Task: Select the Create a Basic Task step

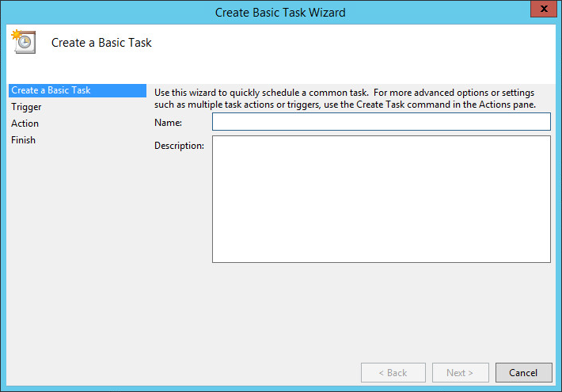Action: (51, 90)
